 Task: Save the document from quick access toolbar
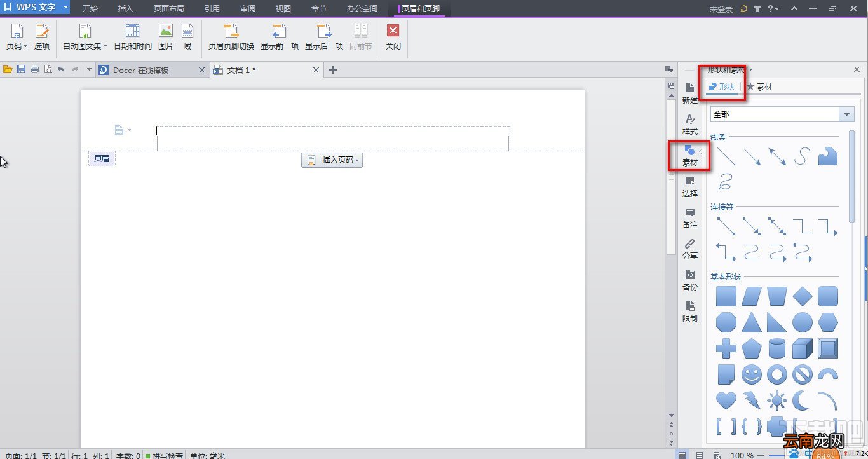[22, 69]
